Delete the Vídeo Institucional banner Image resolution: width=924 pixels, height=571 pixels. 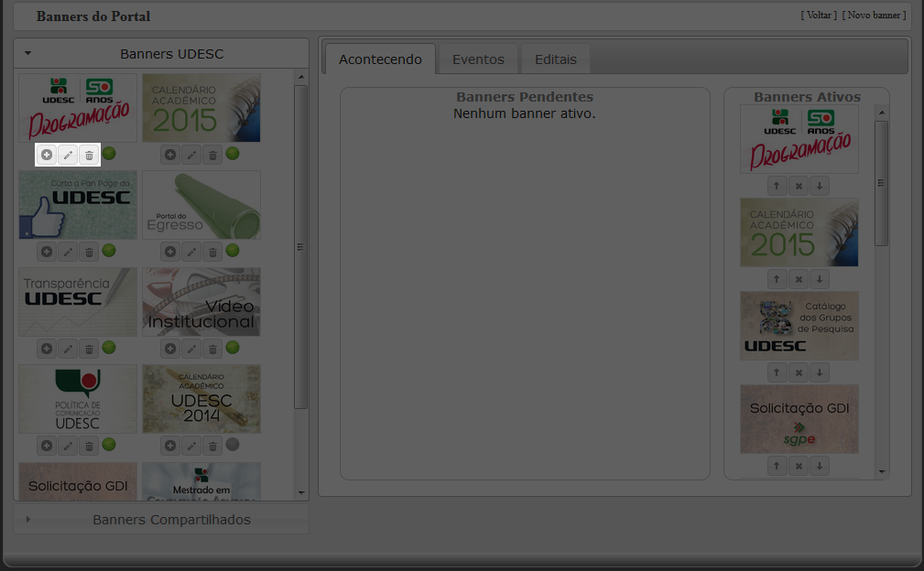[x=212, y=349]
